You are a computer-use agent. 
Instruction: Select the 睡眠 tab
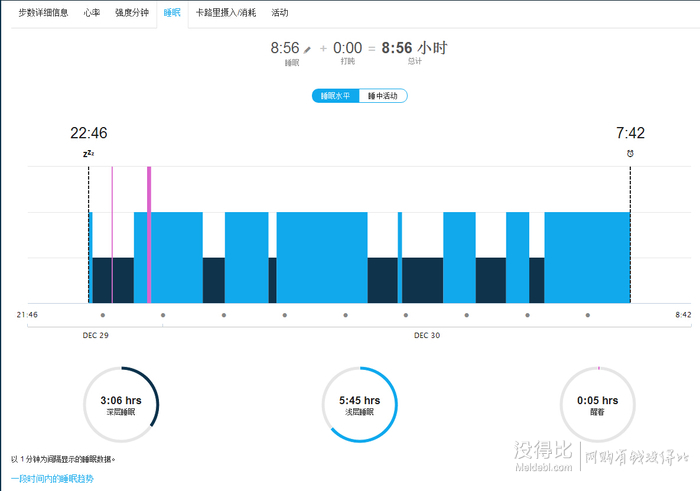click(x=172, y=13)
